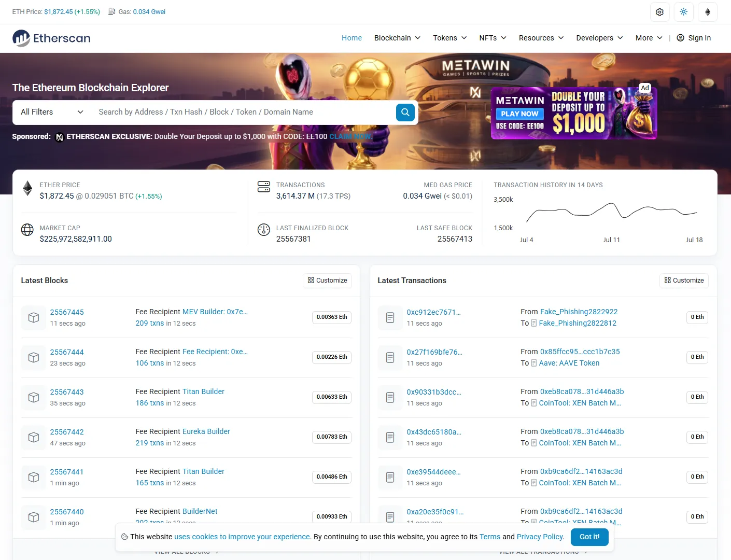
Task: Toggle the light/dark theme sun icon
Action: 683,12
